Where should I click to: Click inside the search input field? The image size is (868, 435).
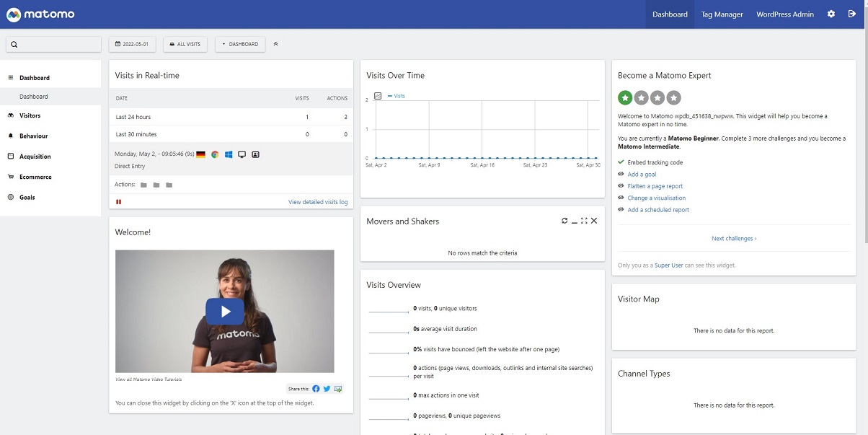click(53, 44)
